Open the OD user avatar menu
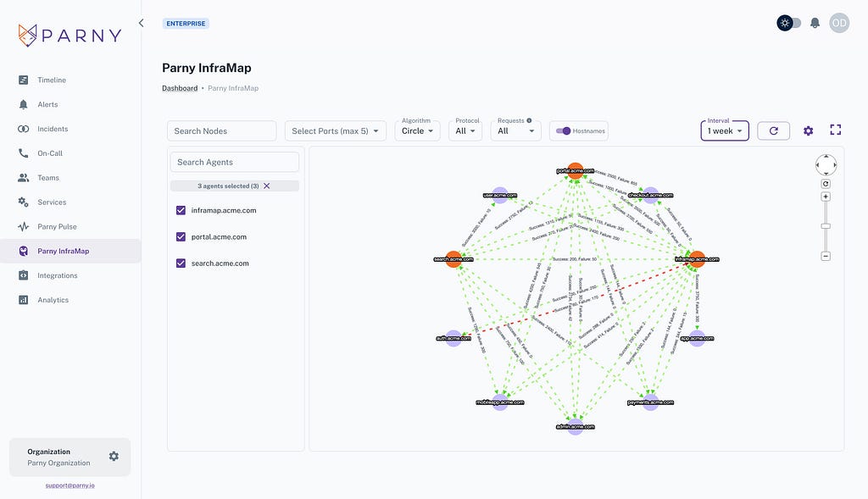868x499 pixels. 839,23
